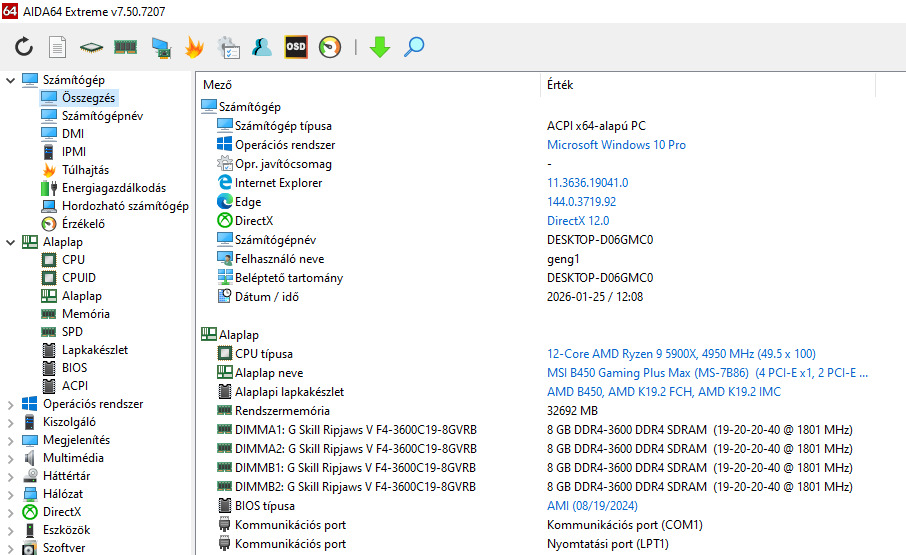
Task: Select Szoftver tree item
Action: tap(64, 547)
